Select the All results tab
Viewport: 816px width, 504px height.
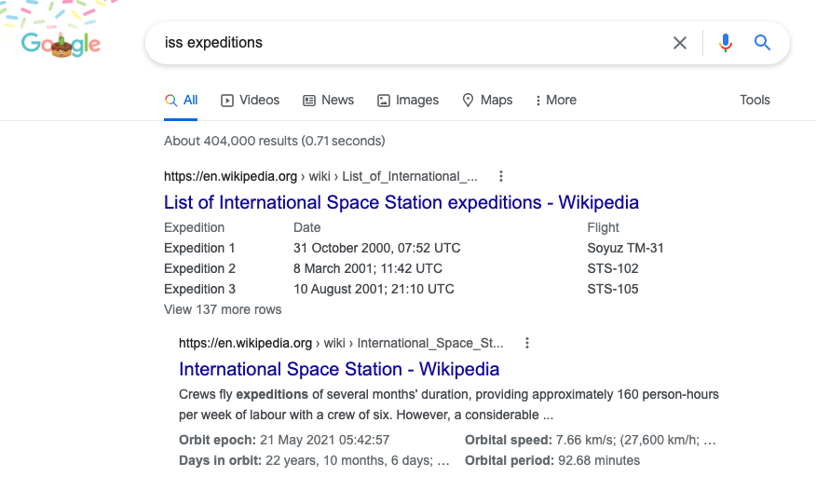[x=181, y=100]
